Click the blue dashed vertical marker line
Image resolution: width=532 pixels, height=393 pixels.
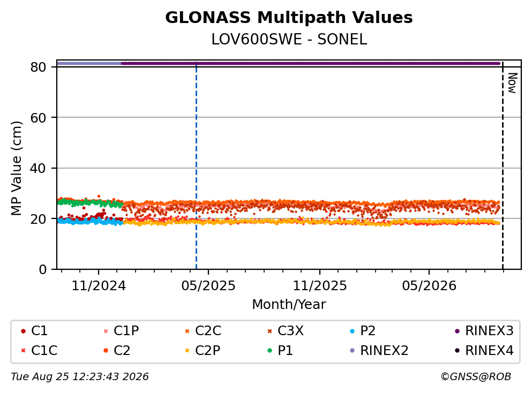pyautogui.click(x=196, y=166)
